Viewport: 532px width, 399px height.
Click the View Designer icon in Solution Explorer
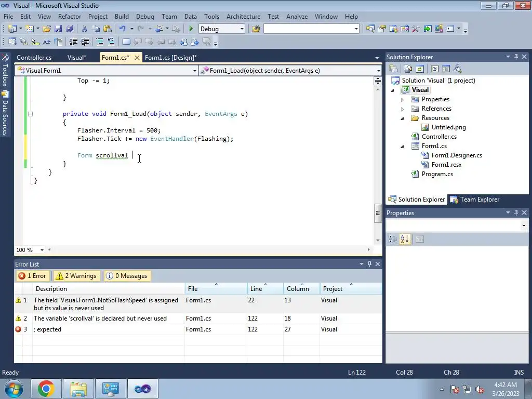(x=446, y=69)
